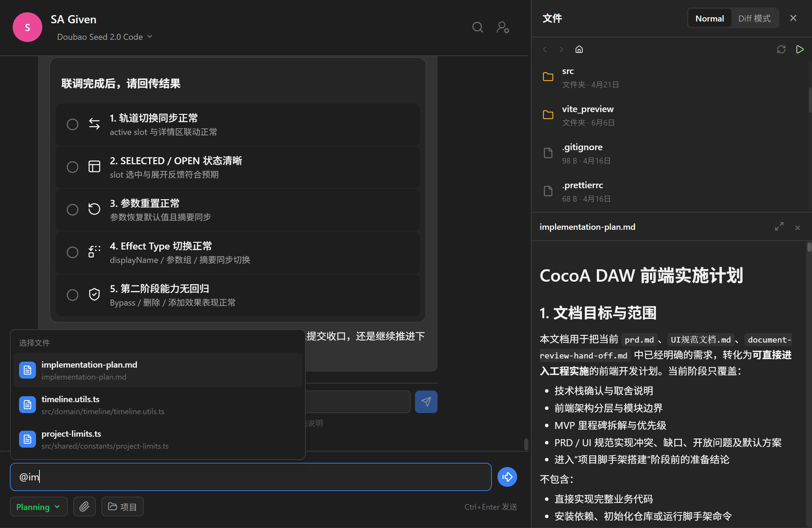The width and height of the screenshot is (812, 528).
Task: Click file icon of .gitignore
Action: tap(548, 153)
